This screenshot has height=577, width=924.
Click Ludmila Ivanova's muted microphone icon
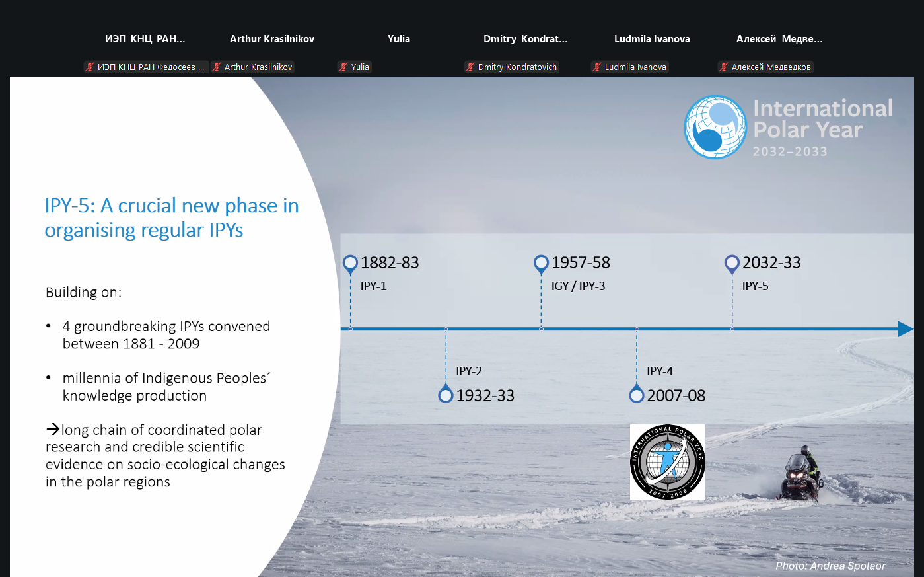[597, 67]
